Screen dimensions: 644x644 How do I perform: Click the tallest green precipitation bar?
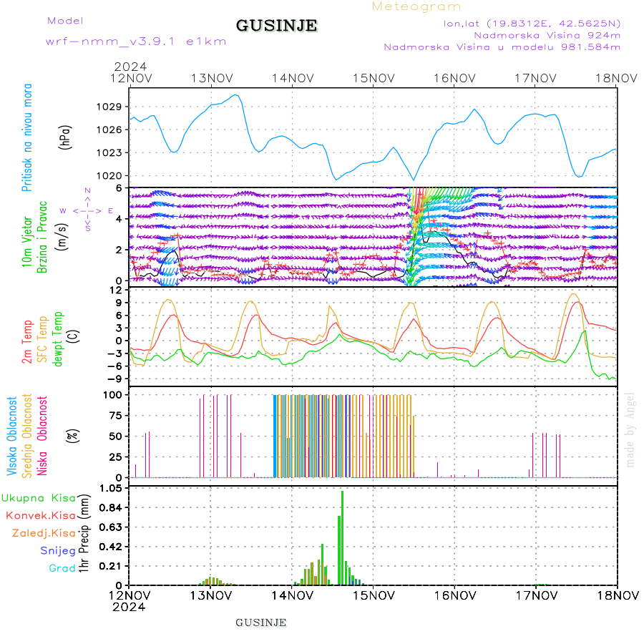[x=343, y=538]
